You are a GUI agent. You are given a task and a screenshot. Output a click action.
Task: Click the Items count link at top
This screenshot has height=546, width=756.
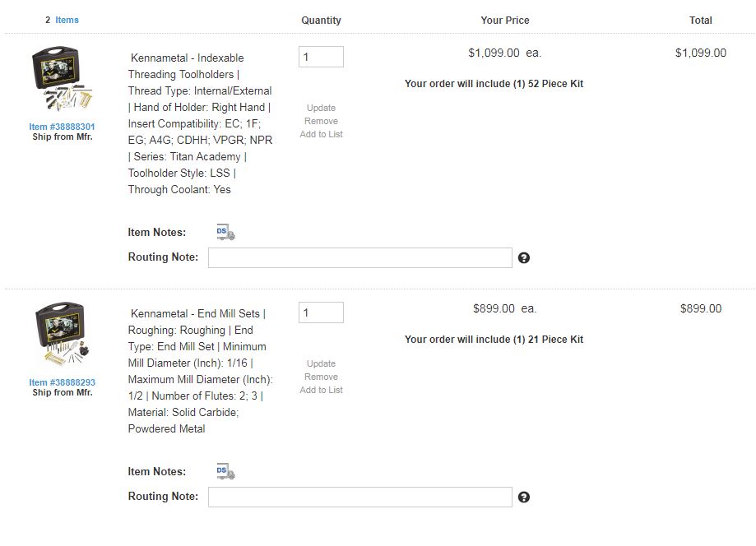pos(67,20)
